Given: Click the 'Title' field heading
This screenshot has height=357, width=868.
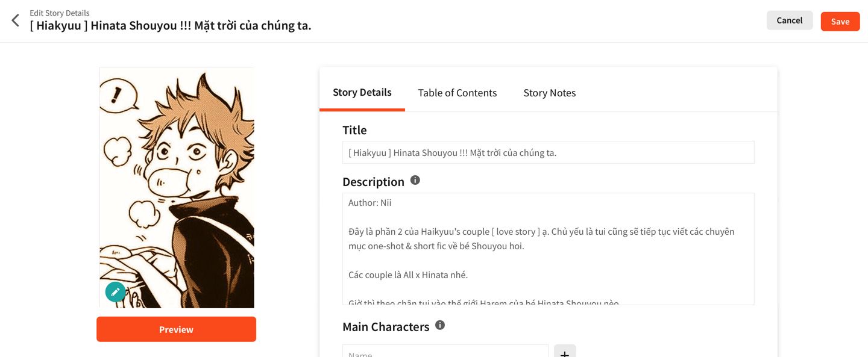Looking at the screenshot, I should click(x=354, y=130).
